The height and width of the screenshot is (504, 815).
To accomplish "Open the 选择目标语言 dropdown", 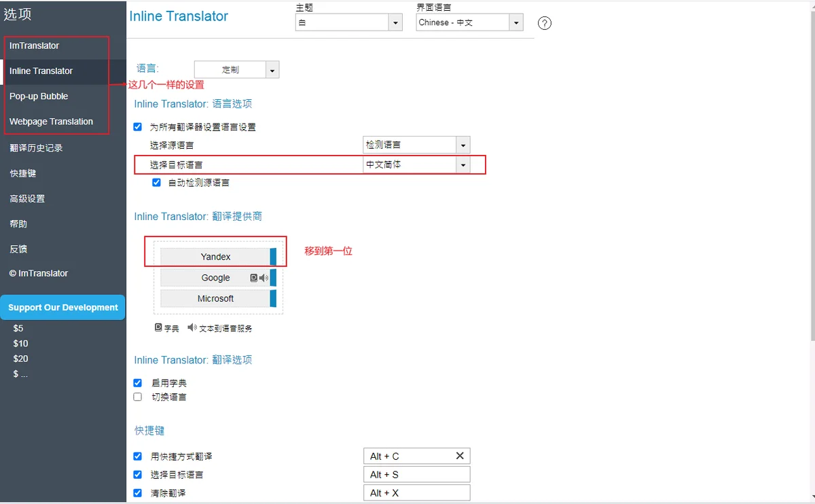I will 416,164.
